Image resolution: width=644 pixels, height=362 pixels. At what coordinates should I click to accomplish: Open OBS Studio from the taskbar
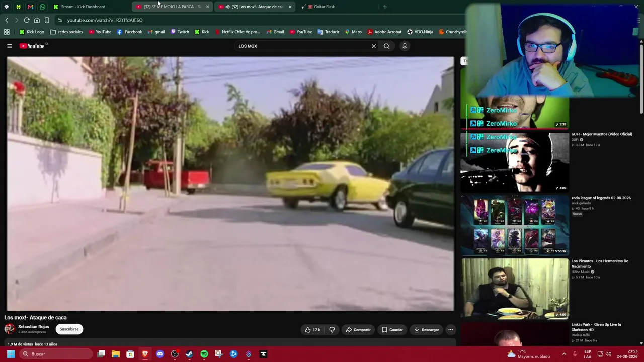coord(175,354)
